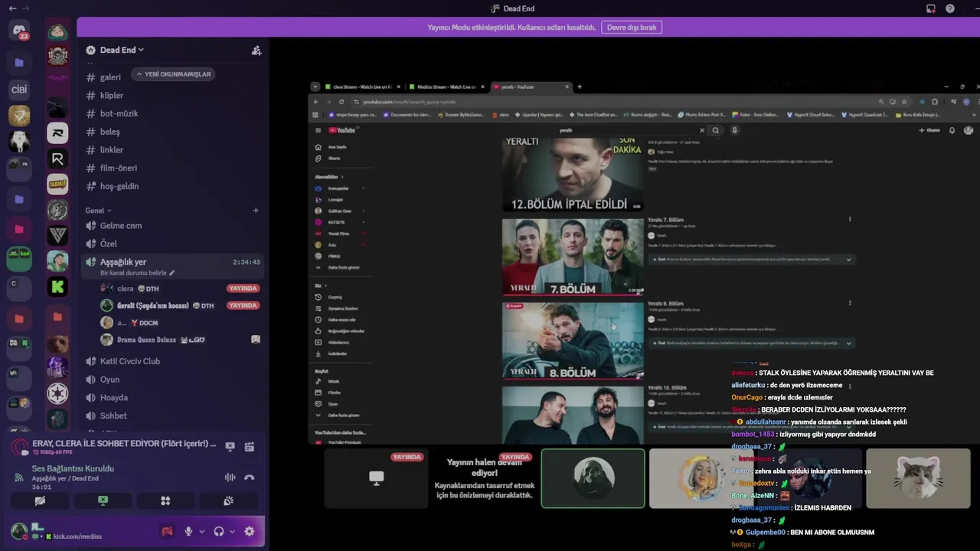
Task: Toggle noise suppression waveform icon
Action: point(230,478)
